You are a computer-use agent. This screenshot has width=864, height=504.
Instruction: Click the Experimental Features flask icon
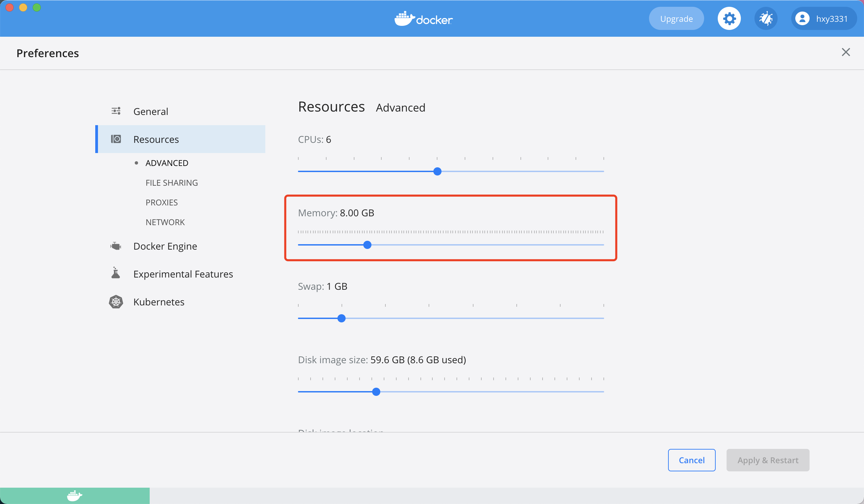coord(116,273)
